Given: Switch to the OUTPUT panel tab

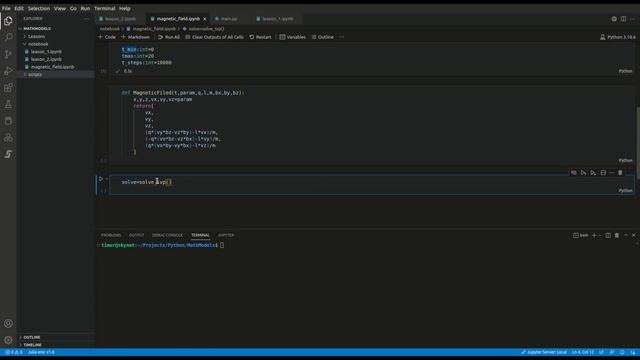Looking at the screenshot, I should click(136, 235).
